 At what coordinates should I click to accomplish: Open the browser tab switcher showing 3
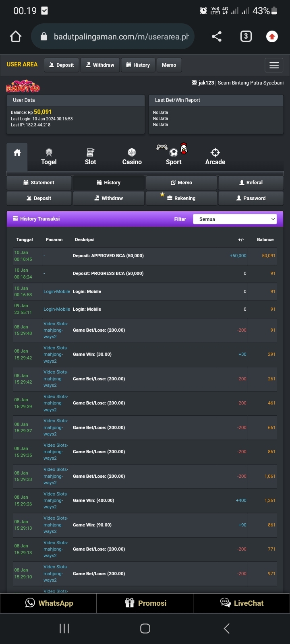246,37
